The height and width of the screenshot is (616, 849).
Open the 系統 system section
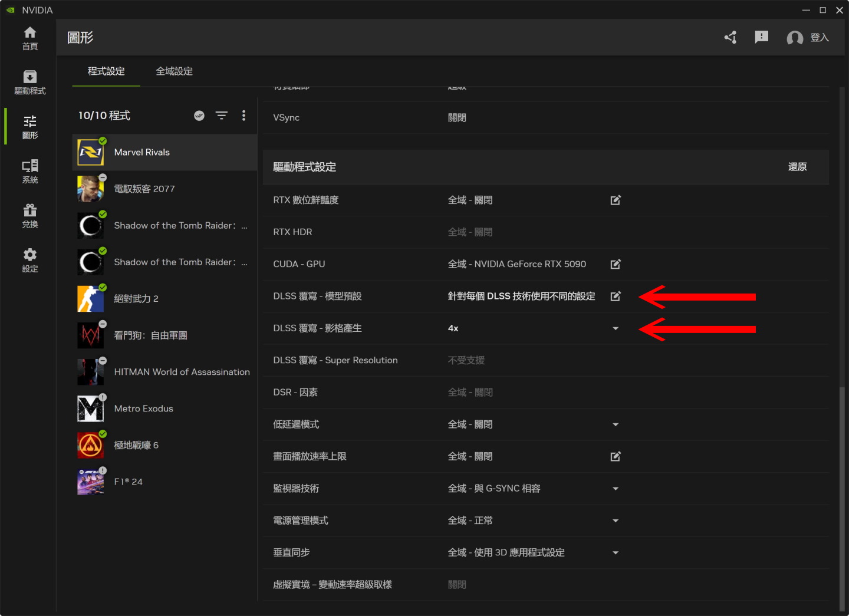click(30, 172)
